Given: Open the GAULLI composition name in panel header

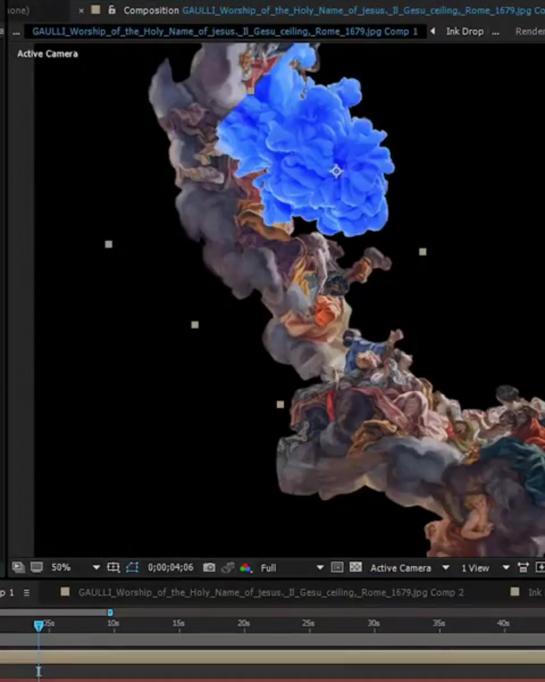Looking at the screenshot, I should 363,10.
